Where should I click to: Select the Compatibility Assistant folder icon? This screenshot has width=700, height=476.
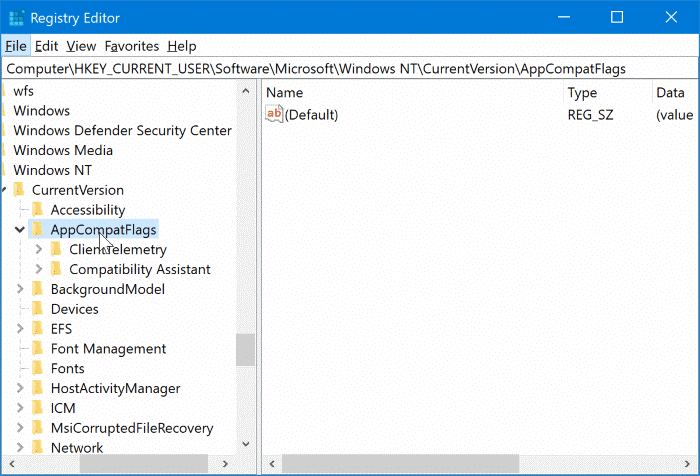(x=56, y=269)
